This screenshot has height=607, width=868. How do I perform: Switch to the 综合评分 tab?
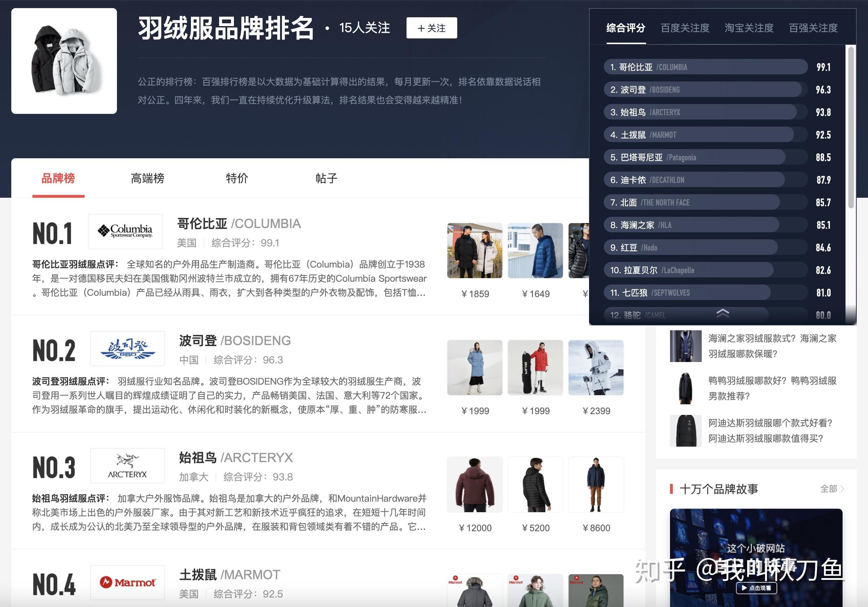[626, 28]
